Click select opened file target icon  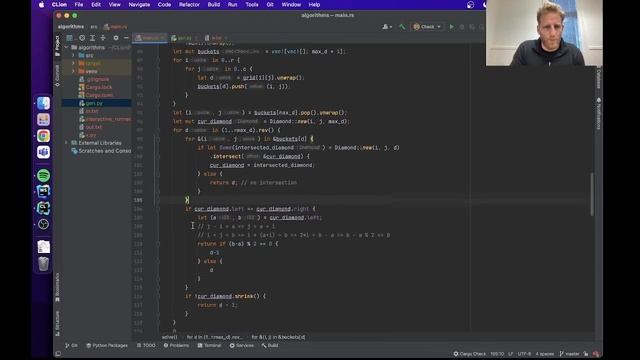(x=82, y=38)
